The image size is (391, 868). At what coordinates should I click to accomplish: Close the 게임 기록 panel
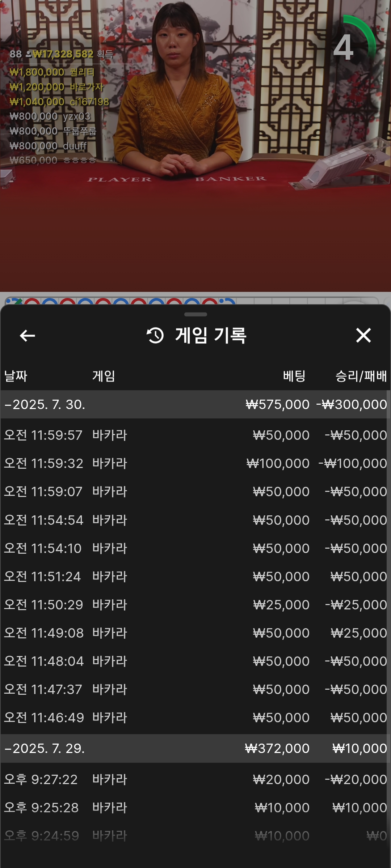coord(363,335)
